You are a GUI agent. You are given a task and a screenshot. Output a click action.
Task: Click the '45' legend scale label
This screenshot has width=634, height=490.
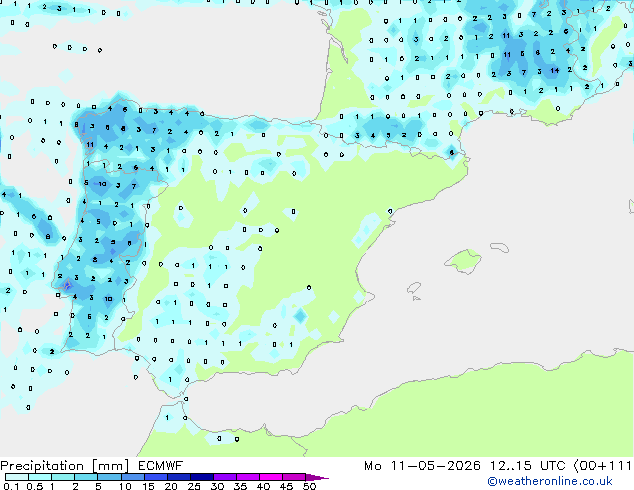[286, 486]
